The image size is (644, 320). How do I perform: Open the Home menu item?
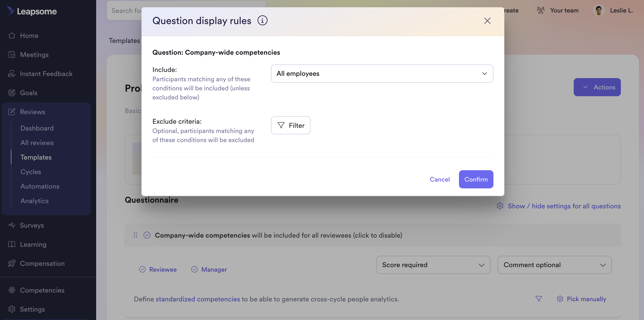tap(29, 36)
